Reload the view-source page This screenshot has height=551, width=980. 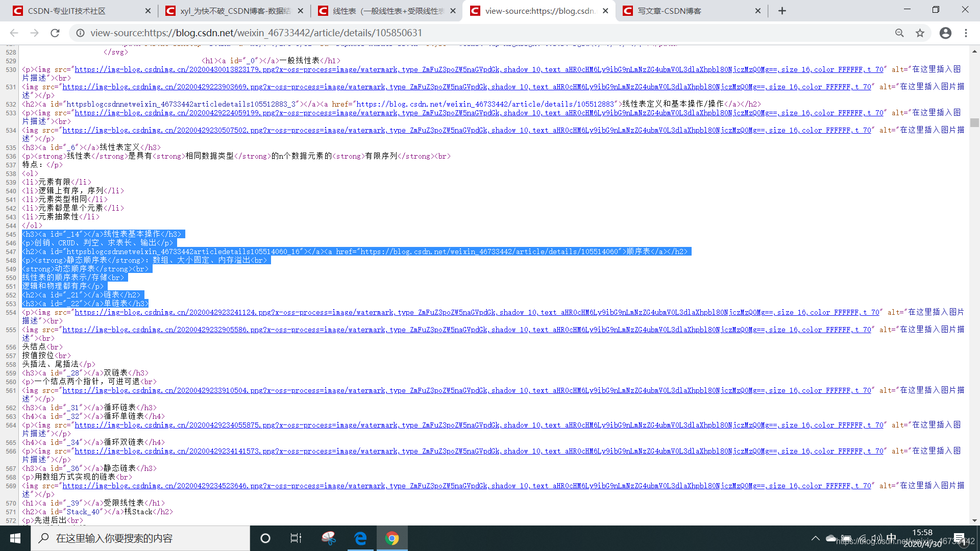(55, 33)
